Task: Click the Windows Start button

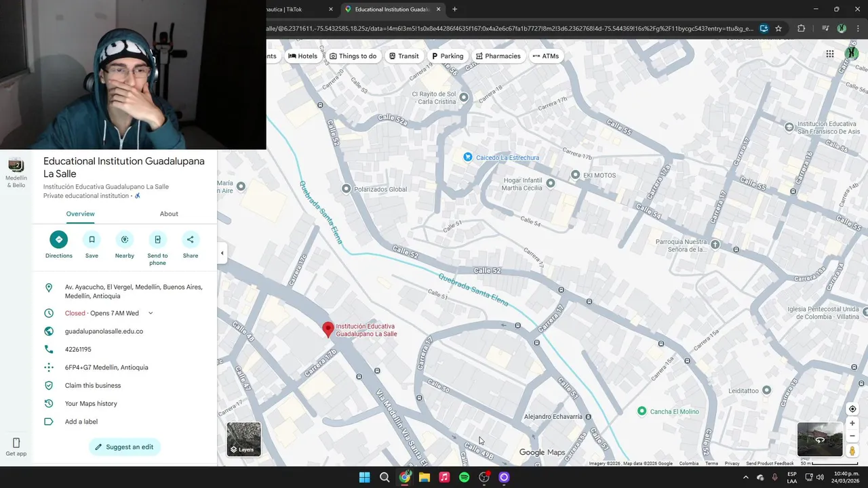Action: [365, 477]
